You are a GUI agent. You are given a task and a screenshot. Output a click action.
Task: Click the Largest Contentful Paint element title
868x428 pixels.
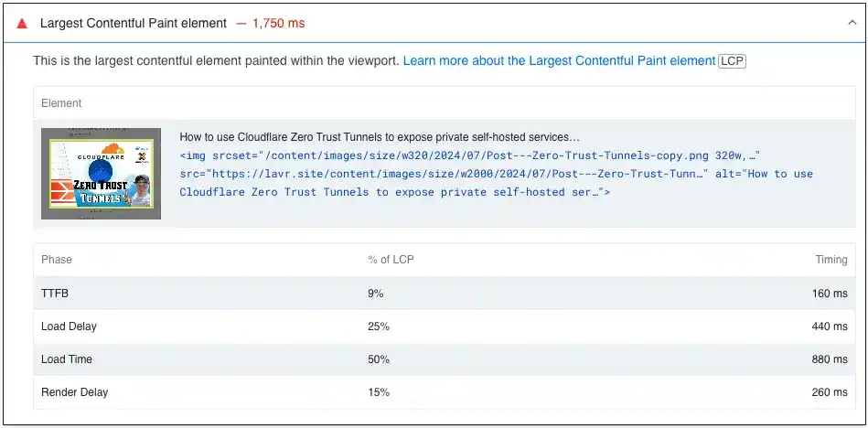click(x=134, y=23)
